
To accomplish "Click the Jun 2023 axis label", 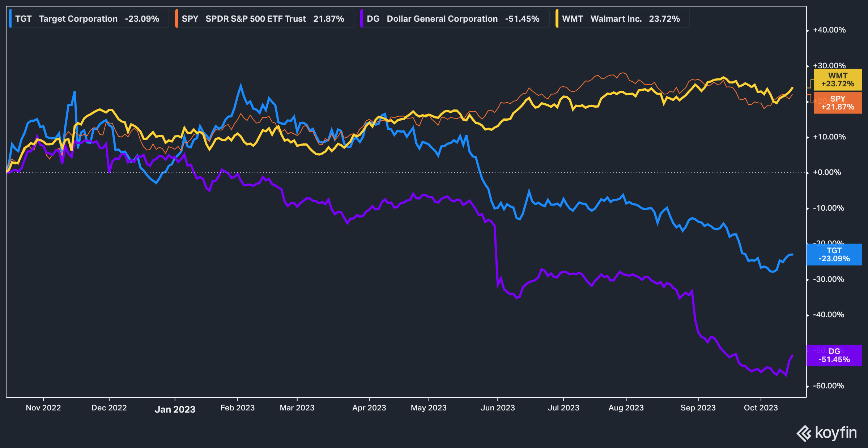I will 498,408.
